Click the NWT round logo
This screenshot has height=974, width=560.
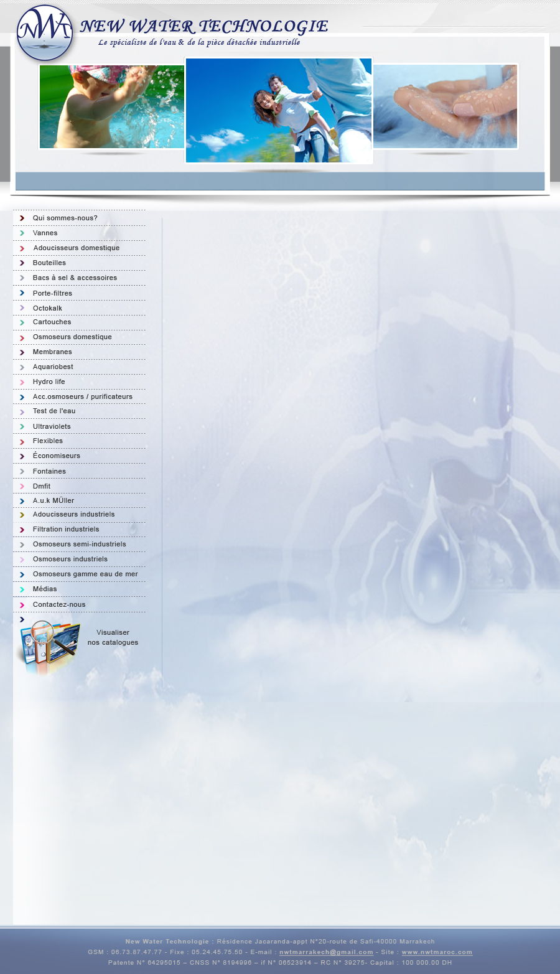[45, 33]
